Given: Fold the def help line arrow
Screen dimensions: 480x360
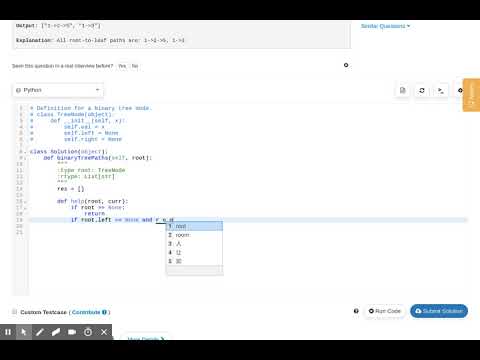Looking at the screenshot, I should click(x=25, y=201).
